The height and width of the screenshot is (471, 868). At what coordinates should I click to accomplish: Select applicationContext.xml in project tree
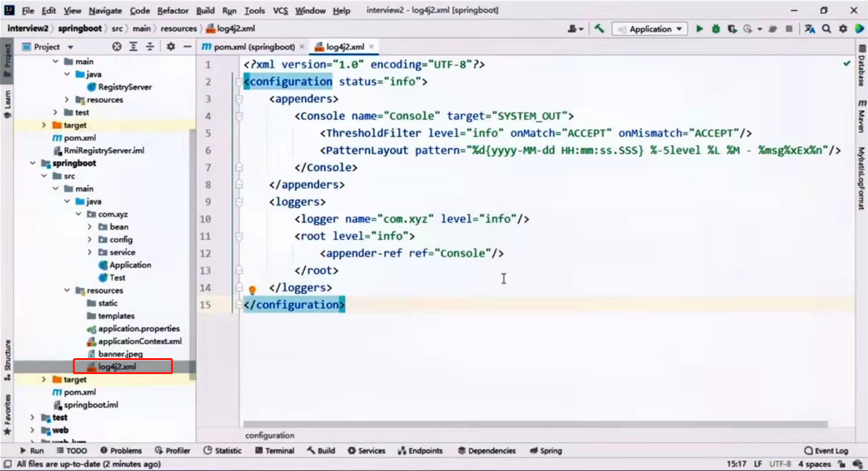pyautogui.click(x=140, y=341)
